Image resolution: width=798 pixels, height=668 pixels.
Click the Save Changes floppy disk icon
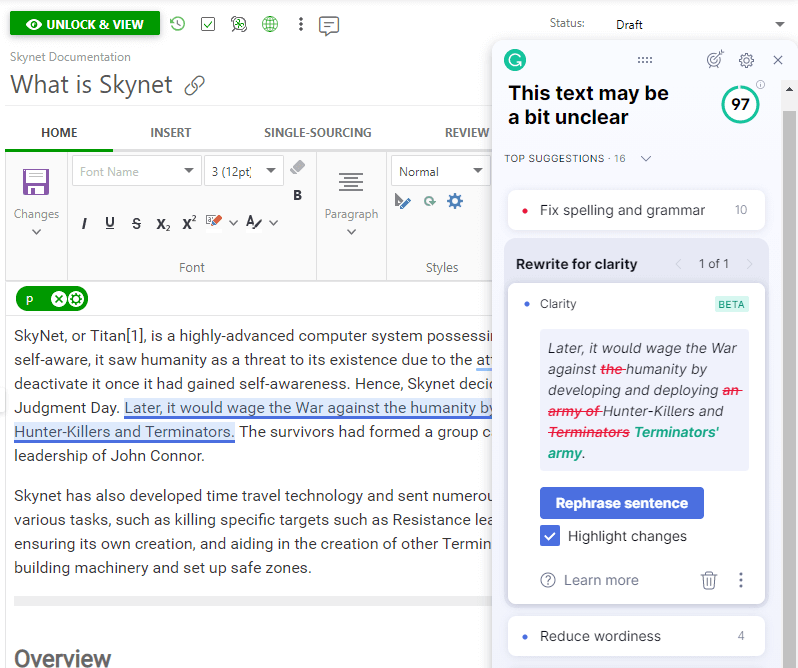click(x=36, y=182)
